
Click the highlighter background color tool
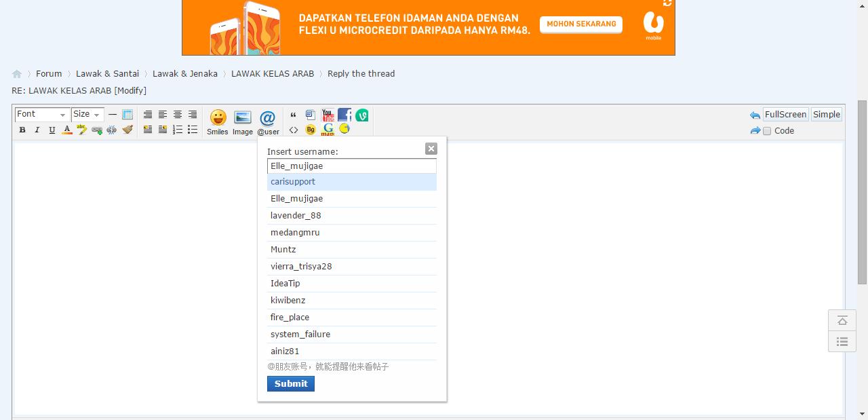pyautogui.click(x=82, y=130)
